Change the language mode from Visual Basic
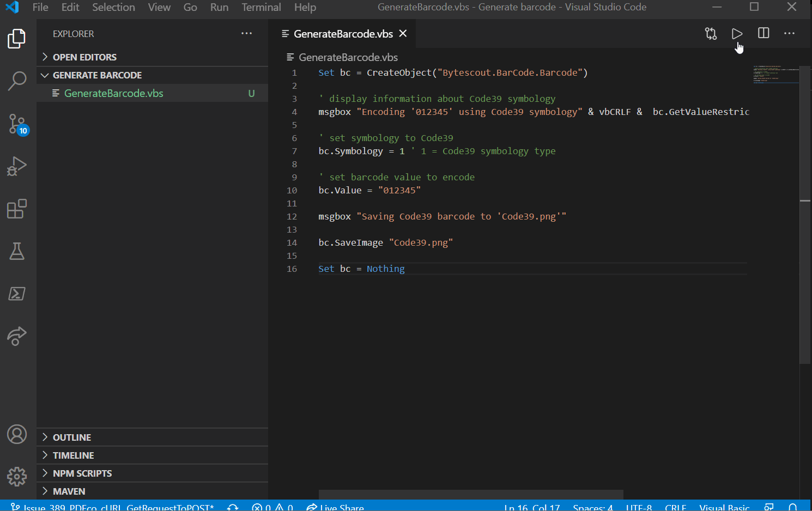This screenshot has width=812, height=511. [x=724, y=507]
